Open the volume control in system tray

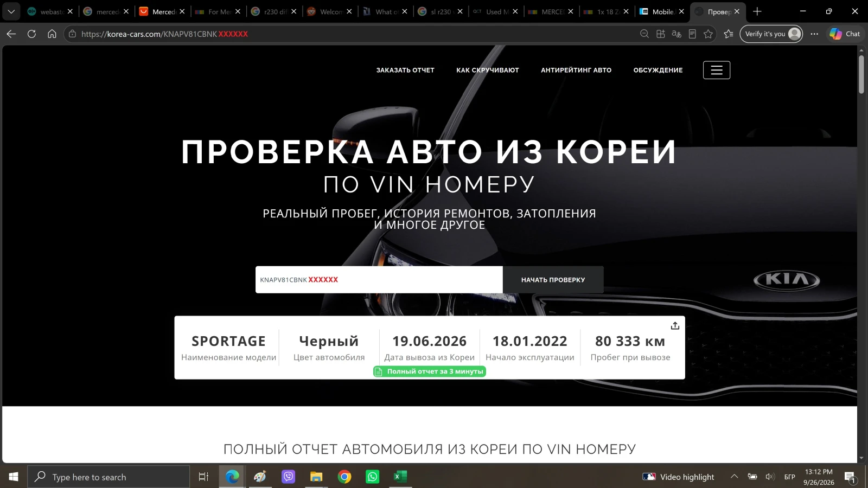(x=770, y=477)
